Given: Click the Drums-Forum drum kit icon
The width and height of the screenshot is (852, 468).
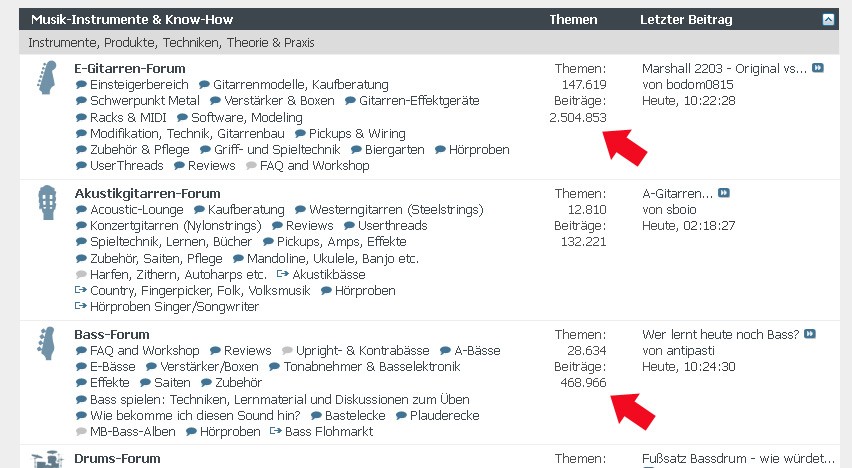Looking at the screenshot, I should coord(47,460).
